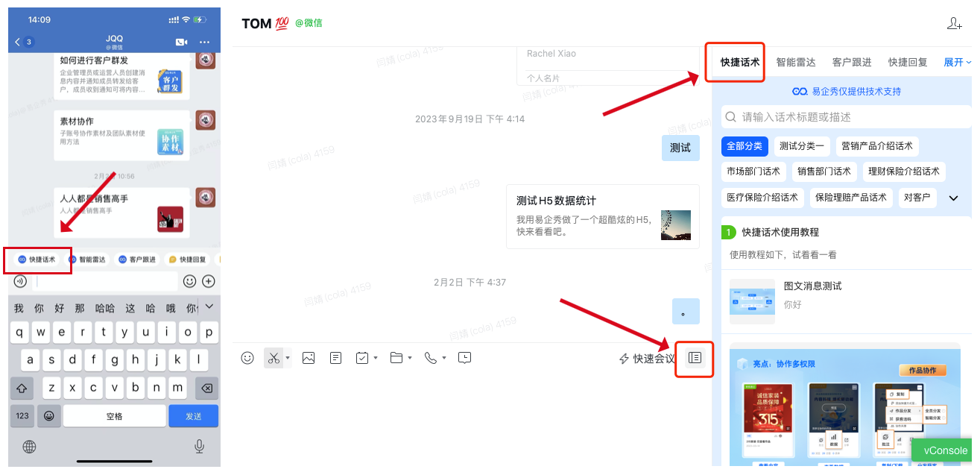Viewport: 980px width, 475px height.
Task: Click the folder icon in chat toolbar
Action: 396,358
